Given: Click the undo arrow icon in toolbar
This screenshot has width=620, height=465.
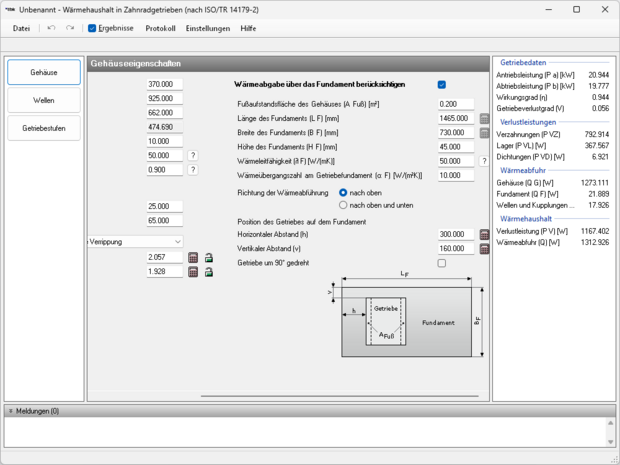Looking at the screenshot, I should [52, 28].
